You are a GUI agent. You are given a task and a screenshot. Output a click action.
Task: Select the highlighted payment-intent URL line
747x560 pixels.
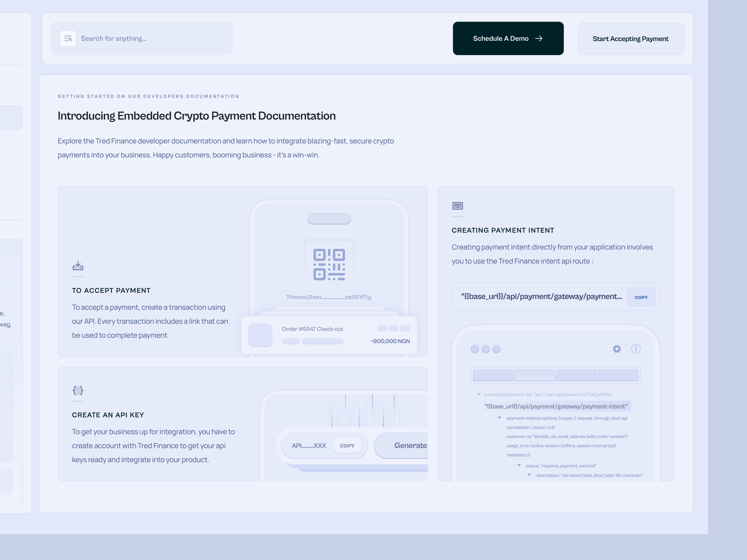pyautogui.click(x=556, y=406)
